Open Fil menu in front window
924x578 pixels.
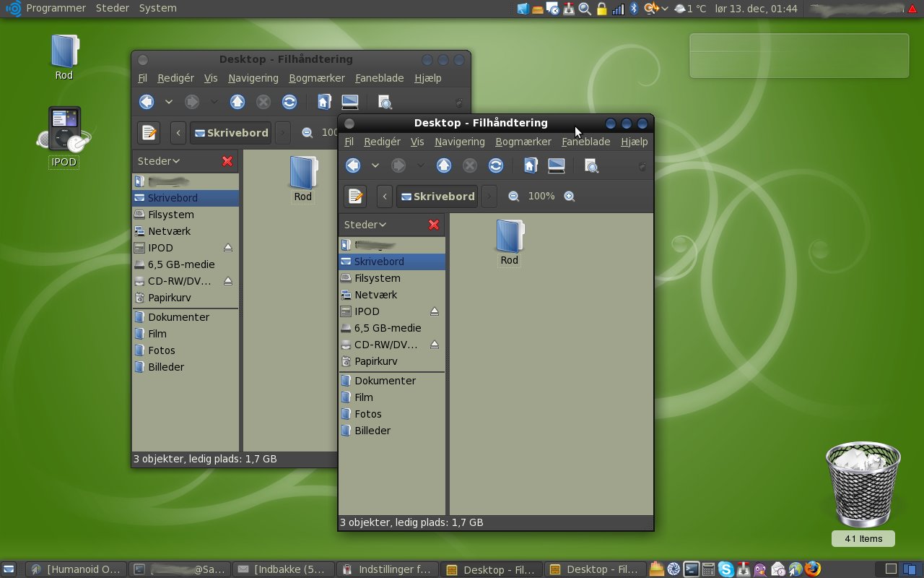point(349,142)
